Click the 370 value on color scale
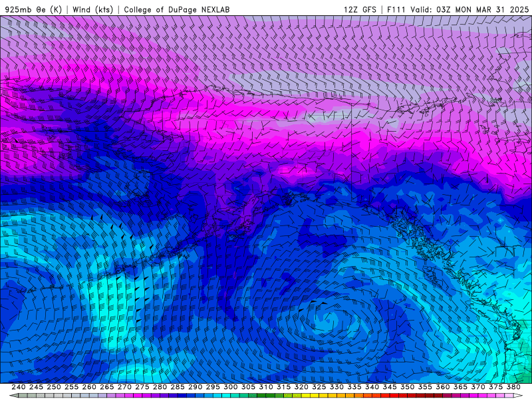 click(478, 387)
